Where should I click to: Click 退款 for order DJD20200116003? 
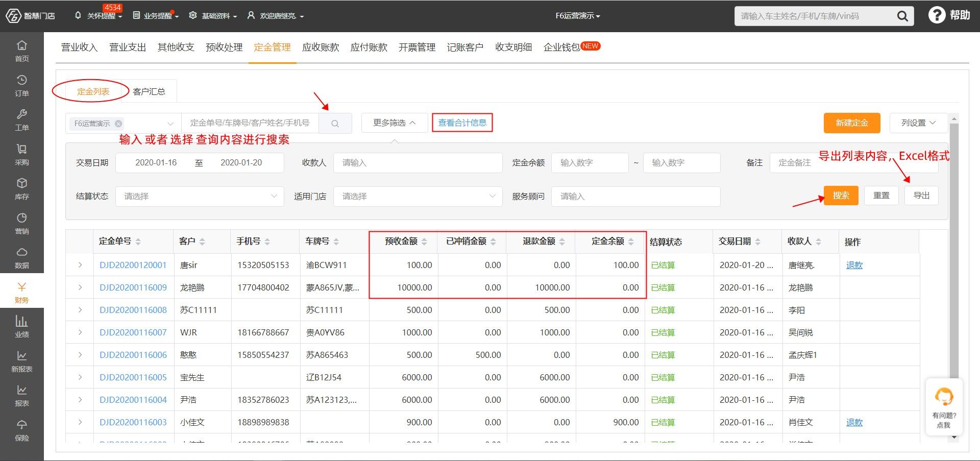click(854, 422)
